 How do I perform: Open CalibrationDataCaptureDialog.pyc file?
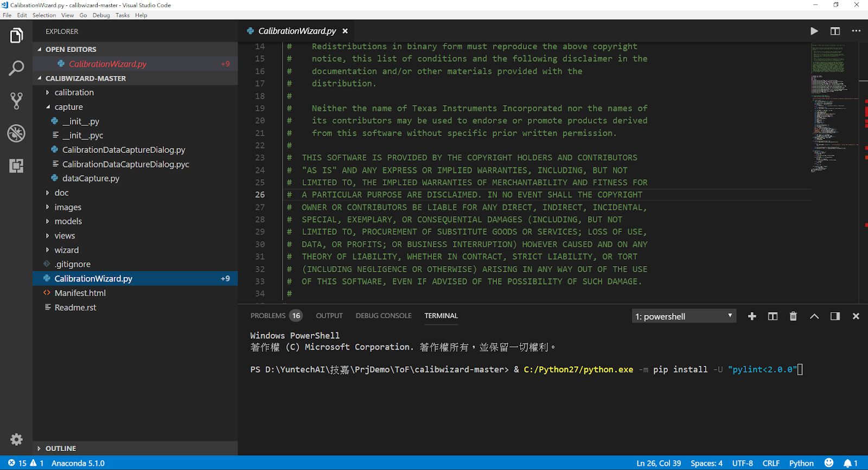coord(135,164)
